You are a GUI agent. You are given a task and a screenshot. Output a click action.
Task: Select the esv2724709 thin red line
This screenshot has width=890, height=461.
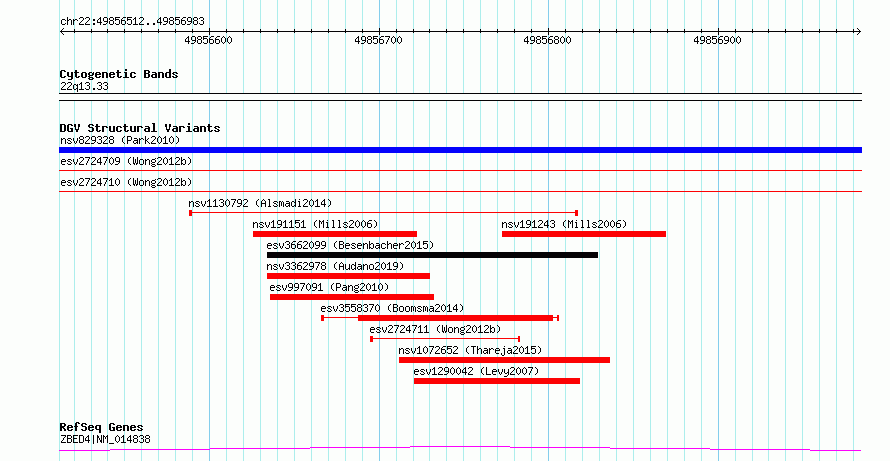[460, 170]
